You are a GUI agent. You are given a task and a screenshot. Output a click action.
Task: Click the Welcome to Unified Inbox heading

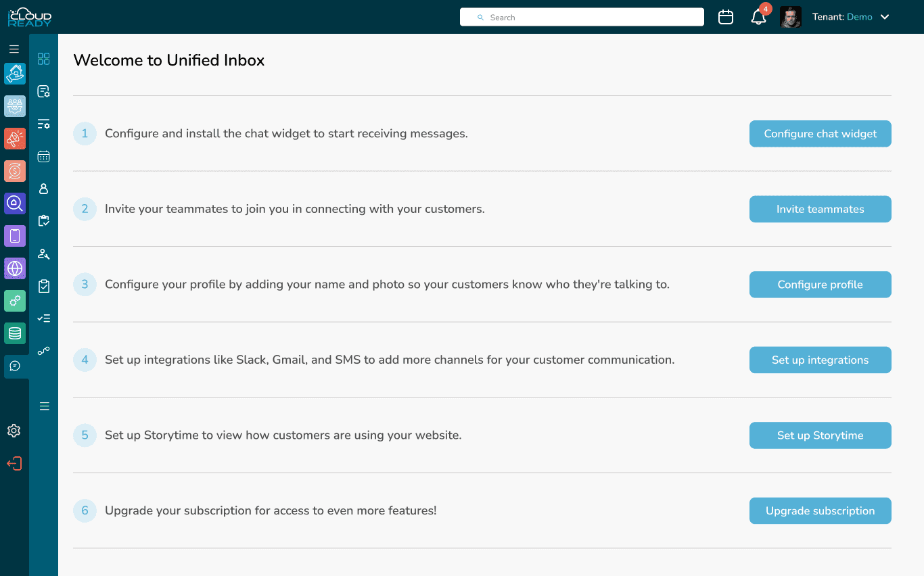point(169,60)
